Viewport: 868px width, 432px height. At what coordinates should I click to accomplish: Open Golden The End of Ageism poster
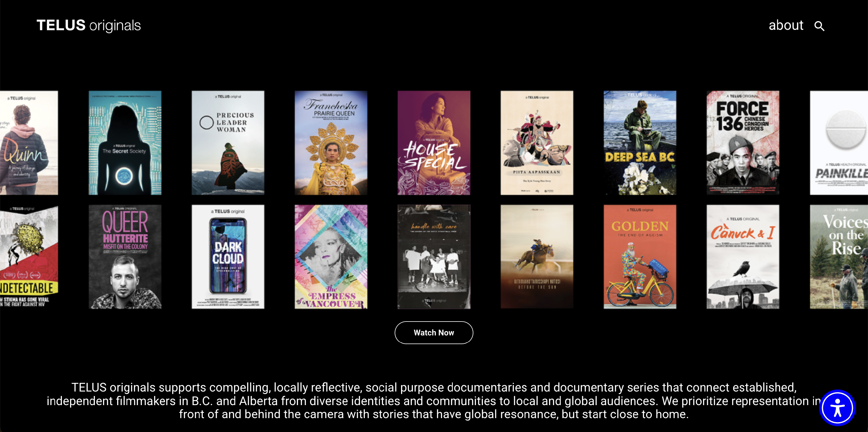pyautogui.click(x=639, y=257)
